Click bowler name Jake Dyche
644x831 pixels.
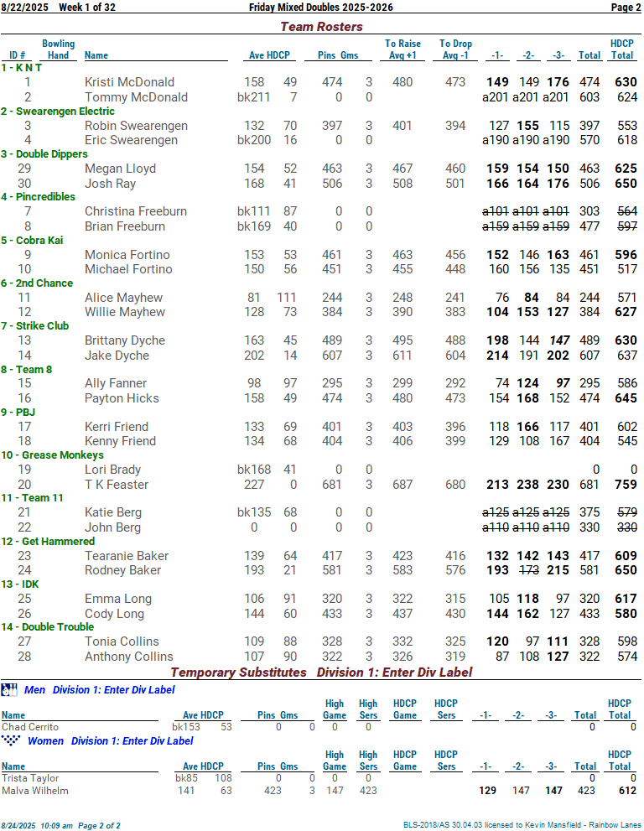117,355
